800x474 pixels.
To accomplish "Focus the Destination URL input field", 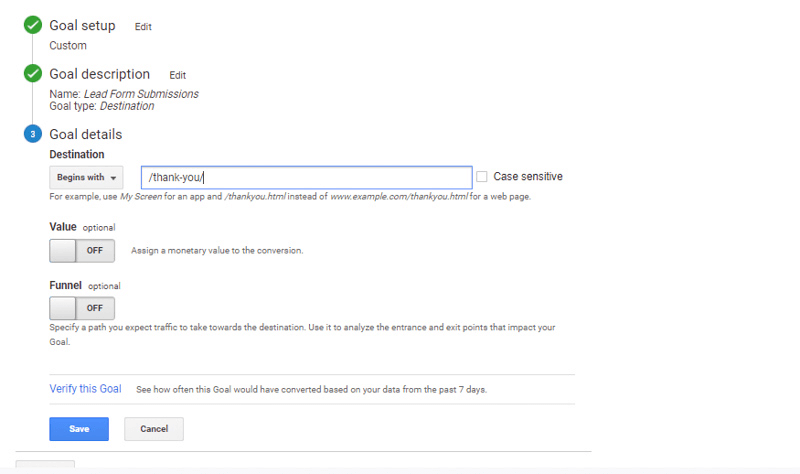I will tap(306, 178).
